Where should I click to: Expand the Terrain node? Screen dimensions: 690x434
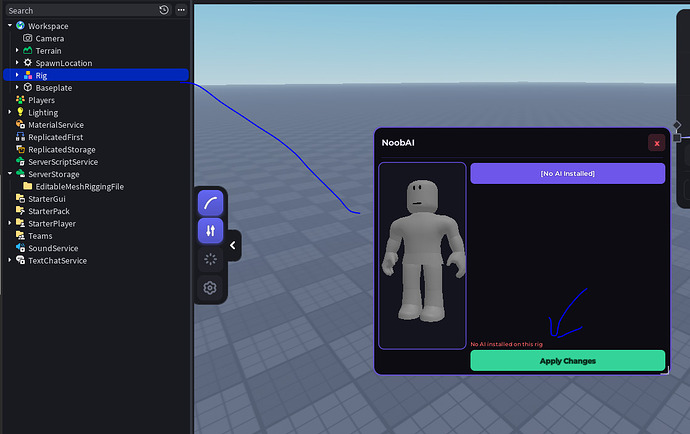click(17, 50)
